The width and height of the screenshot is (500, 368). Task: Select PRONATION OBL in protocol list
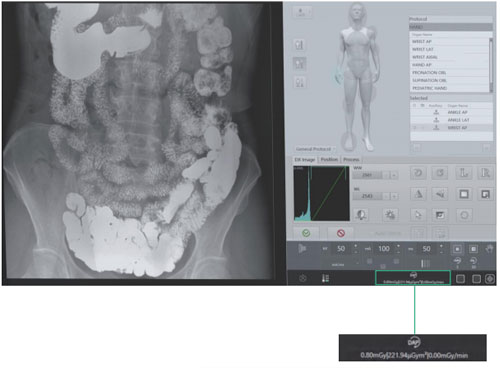[449, 73]
